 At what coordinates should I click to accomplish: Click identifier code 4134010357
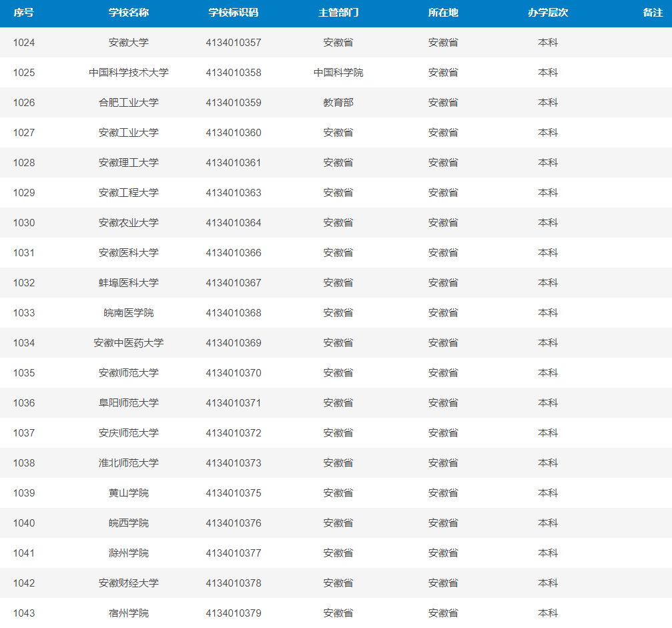tap(234, 43)
